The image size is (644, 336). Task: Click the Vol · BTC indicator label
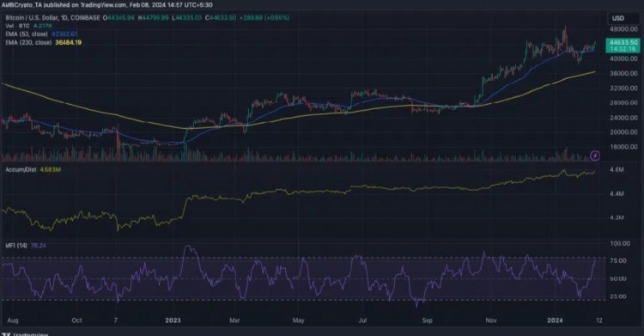tap(17, 26)
